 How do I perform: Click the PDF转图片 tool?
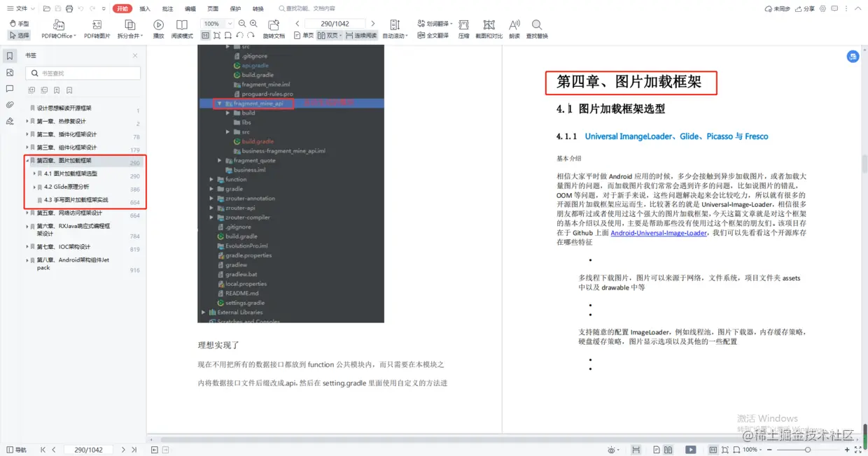coord(97,29)
